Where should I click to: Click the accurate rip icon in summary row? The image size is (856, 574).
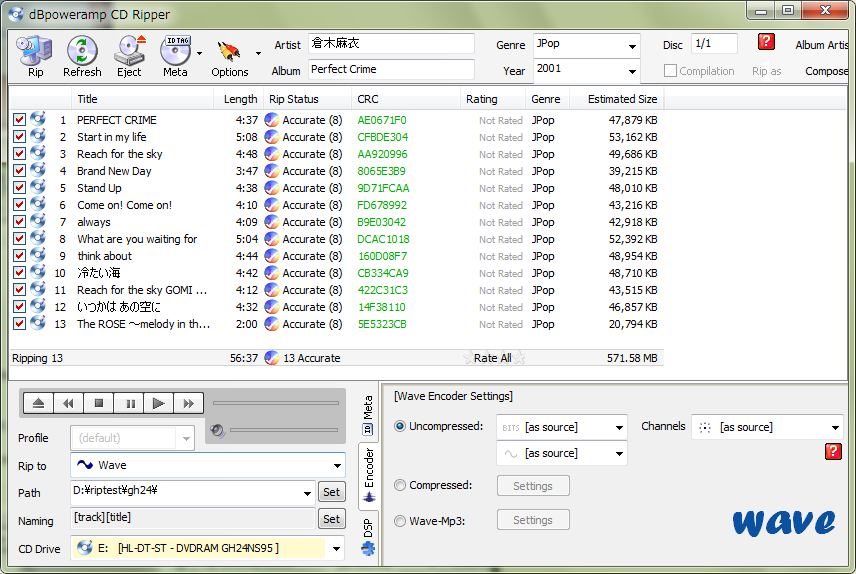(x=271, y=358)
